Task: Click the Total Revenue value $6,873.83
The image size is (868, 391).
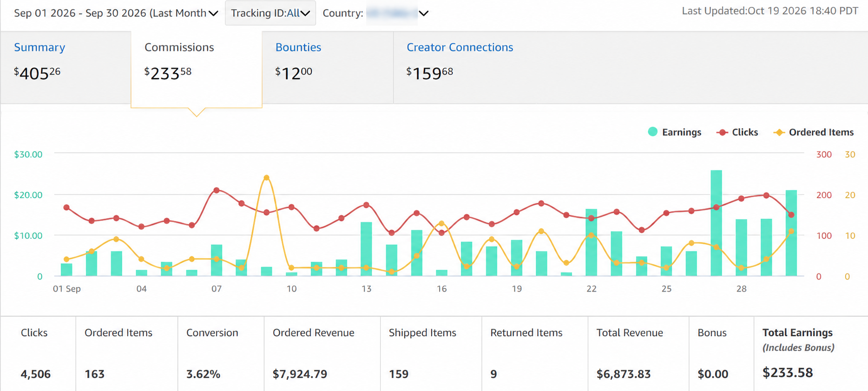Action: pyautogui.click(x=624, y=374)
